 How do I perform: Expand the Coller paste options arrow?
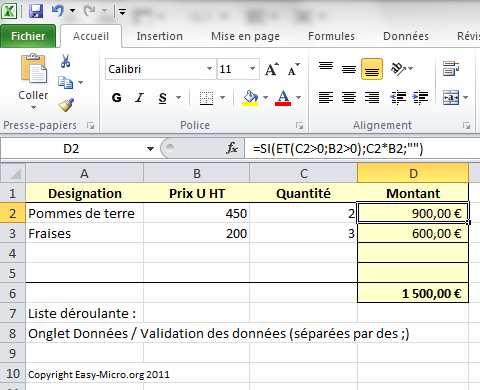[33, 107]
